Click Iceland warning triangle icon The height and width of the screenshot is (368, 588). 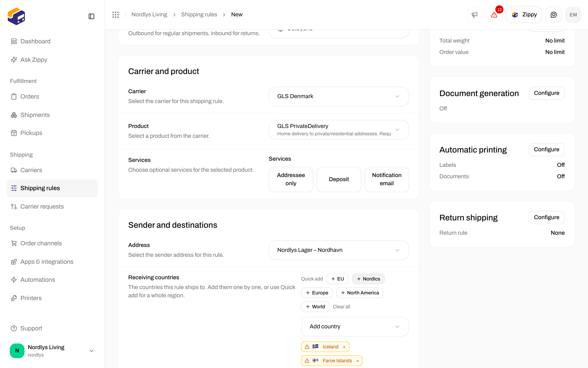coord(307,347)
